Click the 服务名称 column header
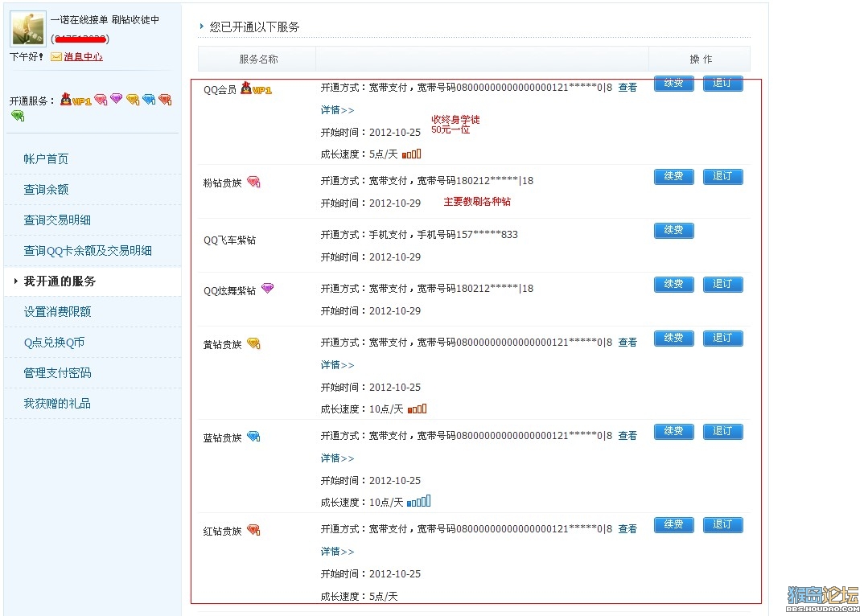This screenshot has width=864, height=616. (x=258, y=59)
